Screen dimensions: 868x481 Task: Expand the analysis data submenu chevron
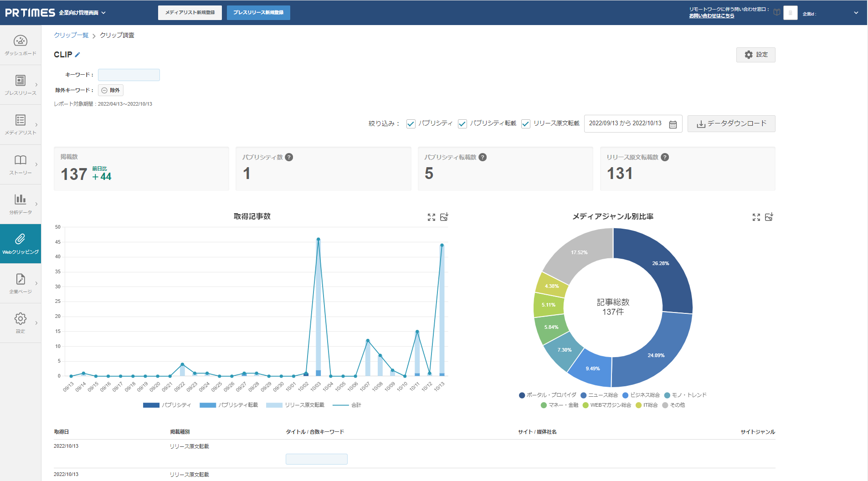point(36,204)
